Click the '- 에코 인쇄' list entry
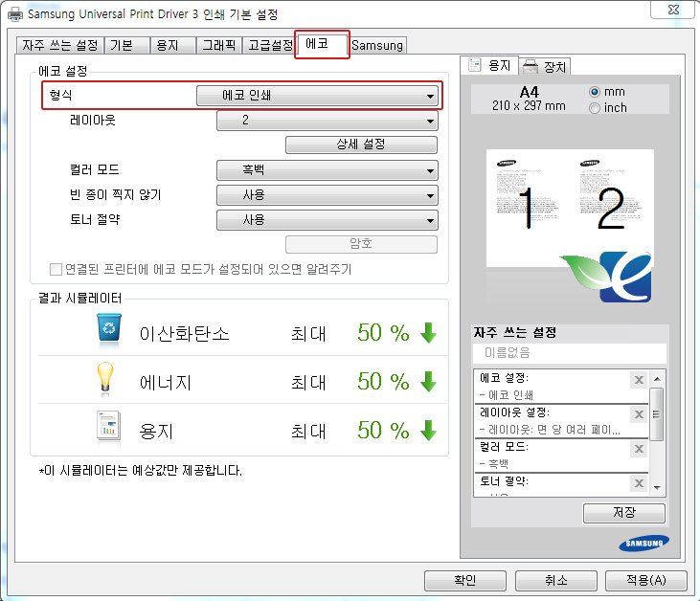The image size is (700, 601). coord(507,395)
